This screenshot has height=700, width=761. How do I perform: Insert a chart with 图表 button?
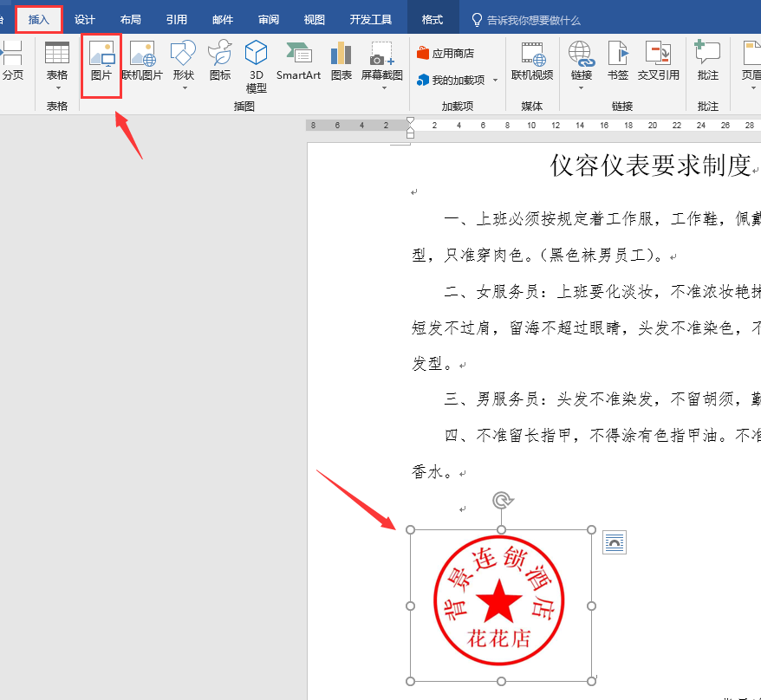pyautogui.click(x=341, y=62)
